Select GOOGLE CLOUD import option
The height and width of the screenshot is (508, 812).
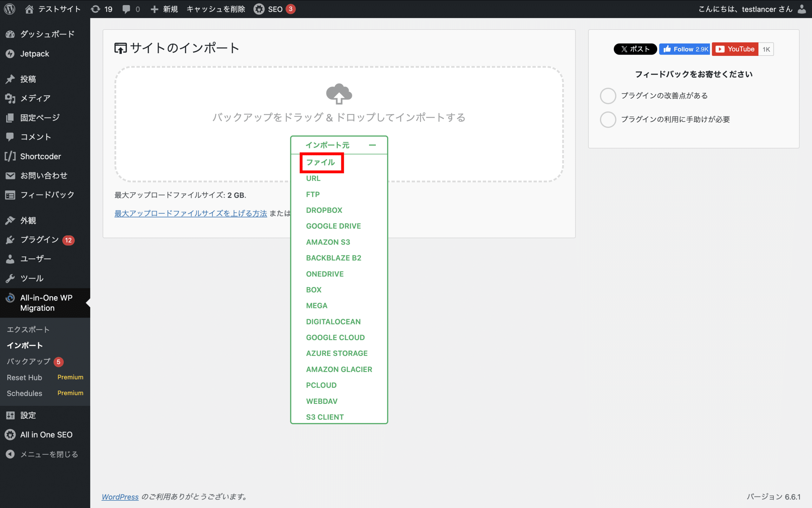tap(335, 337)
